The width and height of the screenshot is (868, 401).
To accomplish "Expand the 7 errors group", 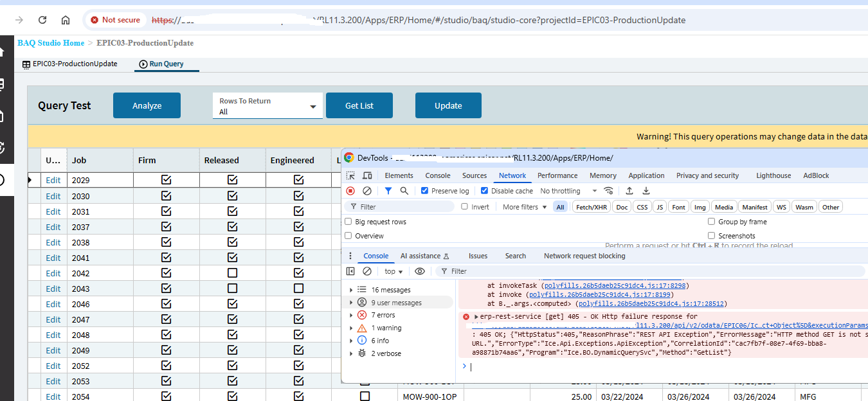I will [x=351, y=315].
